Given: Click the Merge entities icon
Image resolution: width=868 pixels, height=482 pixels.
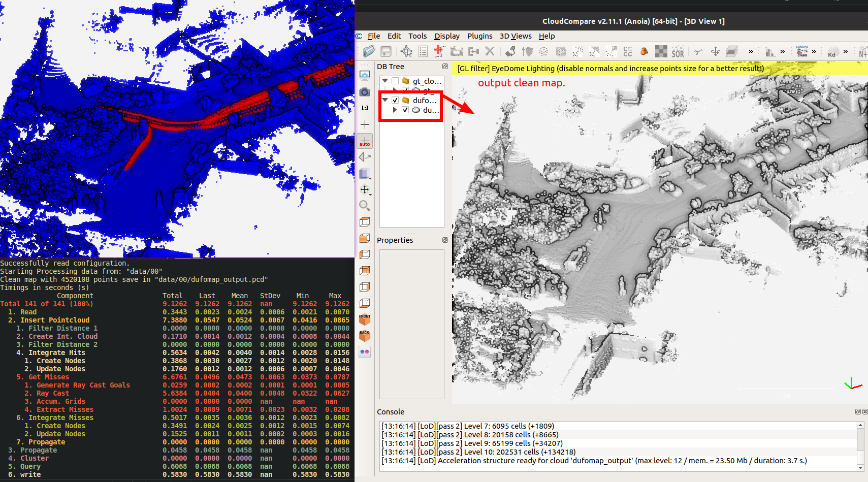Looking at the screenshot, I should point(473,51).
